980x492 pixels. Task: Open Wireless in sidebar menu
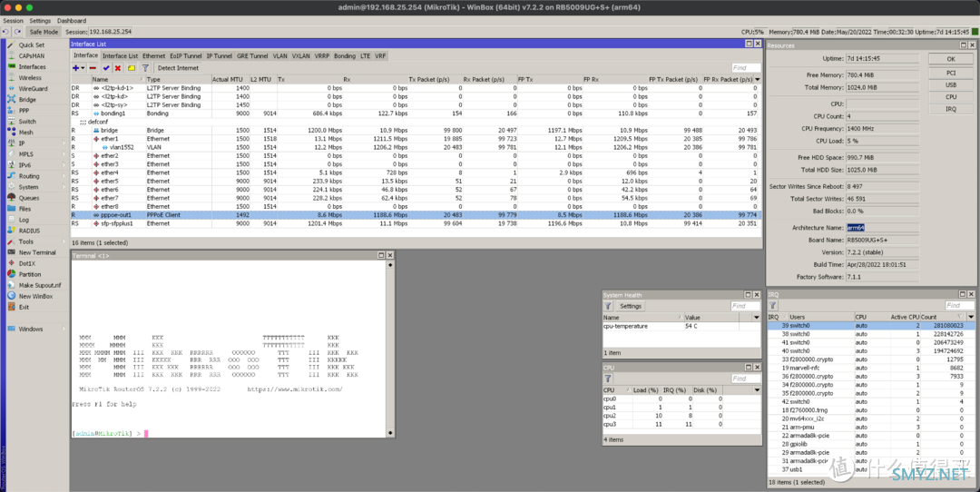point(30,77)
